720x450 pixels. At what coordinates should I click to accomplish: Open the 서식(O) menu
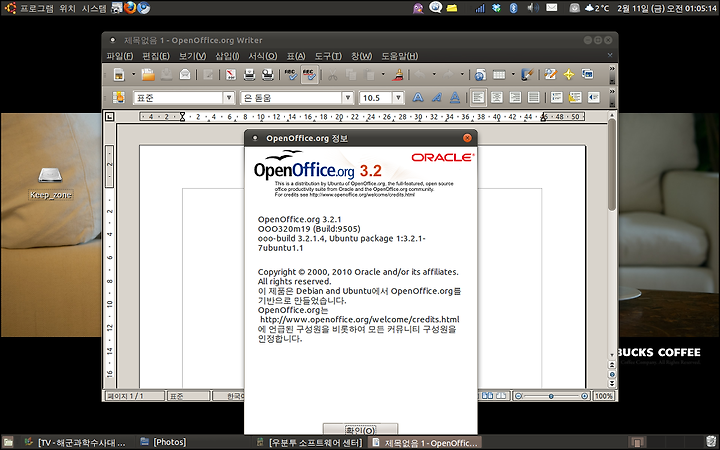[263, 56]
